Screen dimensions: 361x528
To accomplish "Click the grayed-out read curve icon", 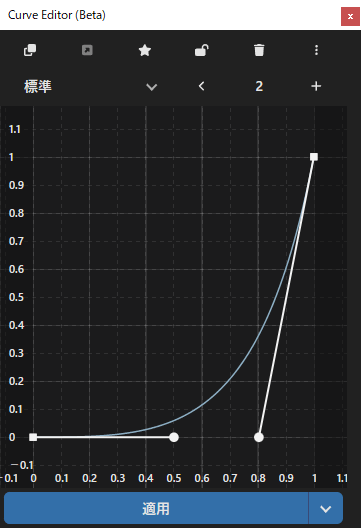I will point(87,51).
